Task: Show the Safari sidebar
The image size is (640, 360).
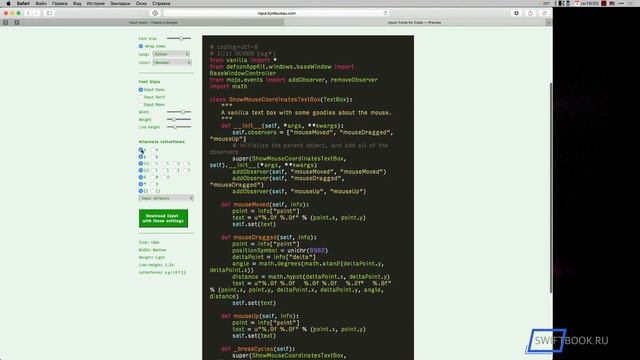Action: pyautogui.click(x=49, y=13)
